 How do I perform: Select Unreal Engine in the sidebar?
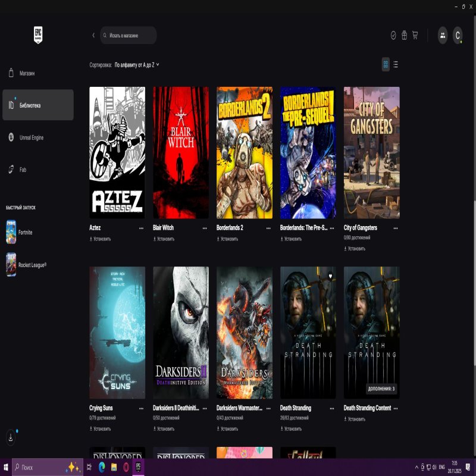(31, 137)
